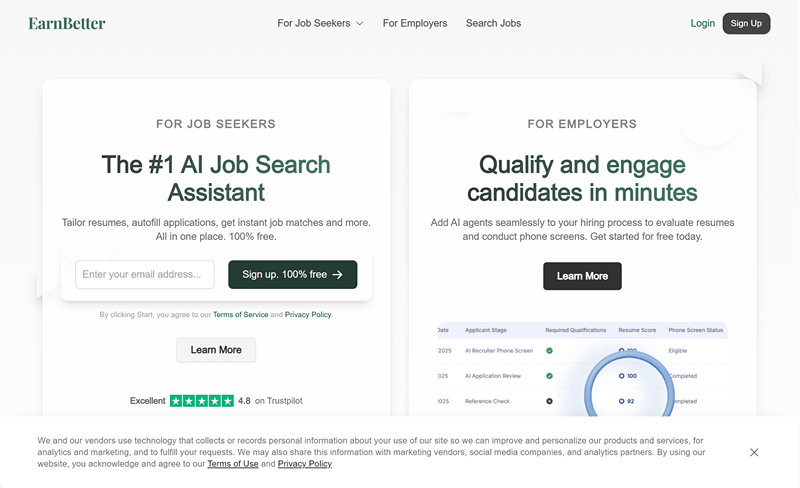
Task: Expand the For Job Seekers chevron
Action: click(360, 23)
